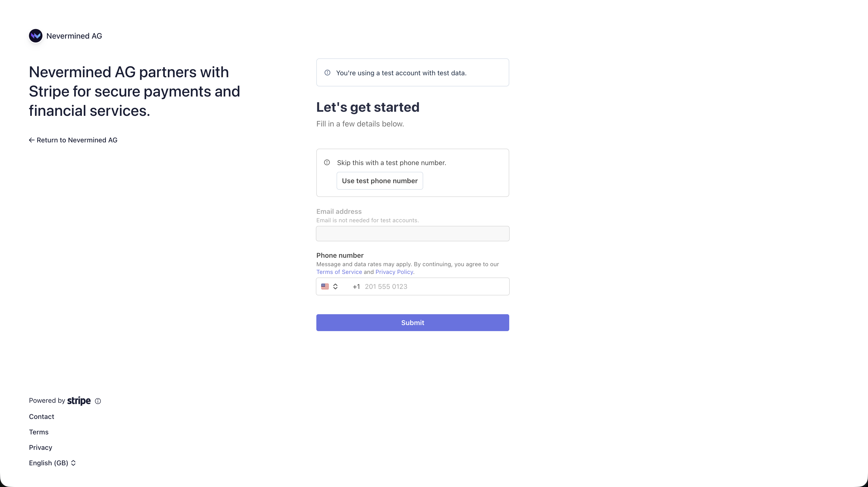
Task: Open the Terms of Service link
Action: pyautogui.click(x=339, y=272)
